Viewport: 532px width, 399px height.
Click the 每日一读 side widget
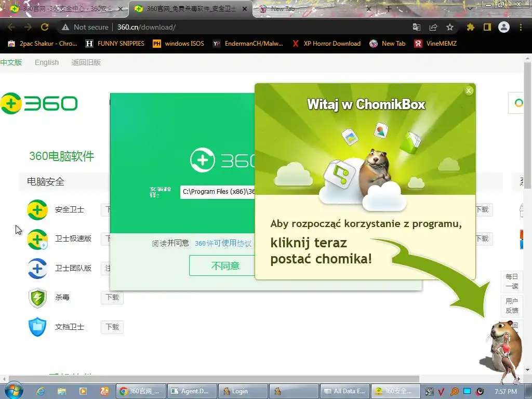pyautogui.click(x=512, y=282)
